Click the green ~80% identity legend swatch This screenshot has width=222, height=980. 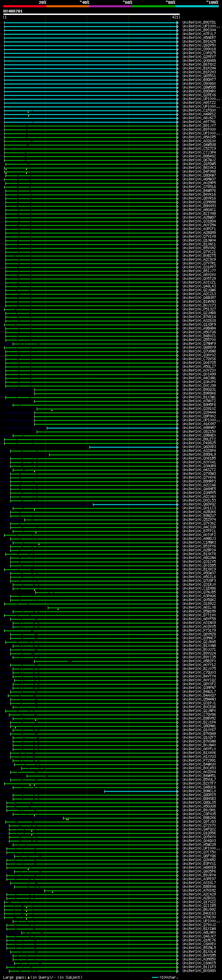tap(154, 6)
